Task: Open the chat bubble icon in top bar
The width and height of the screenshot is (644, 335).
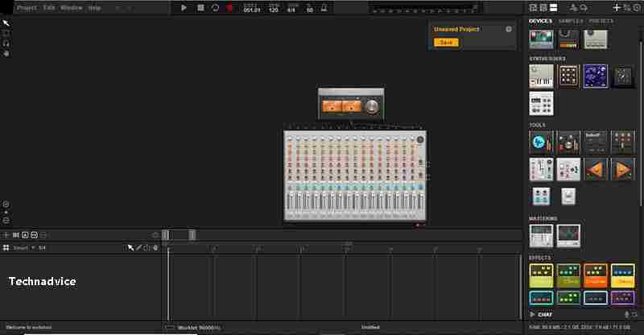Action: point(584,8)
